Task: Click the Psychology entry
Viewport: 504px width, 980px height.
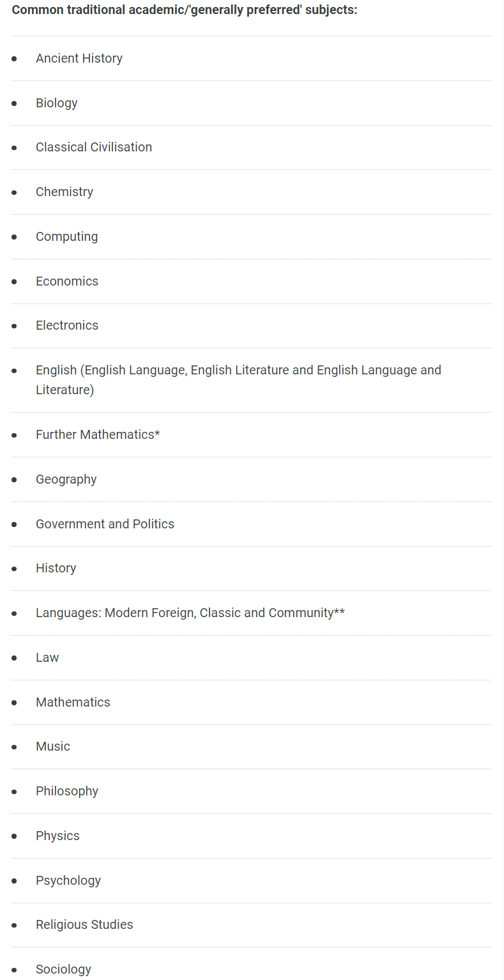Action: click(x=68, y=880)
